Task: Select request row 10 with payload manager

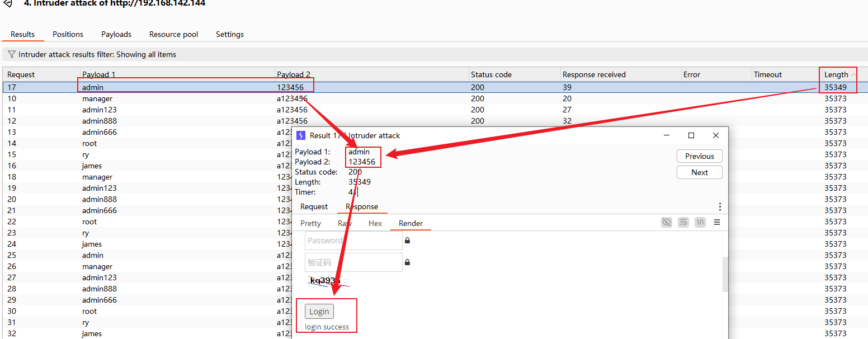Action: point(434,98)
